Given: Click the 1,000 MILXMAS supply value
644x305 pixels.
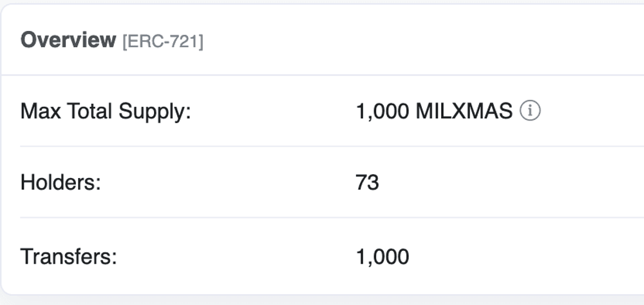Looking at the screenshot, I should [x=434, y=112].
